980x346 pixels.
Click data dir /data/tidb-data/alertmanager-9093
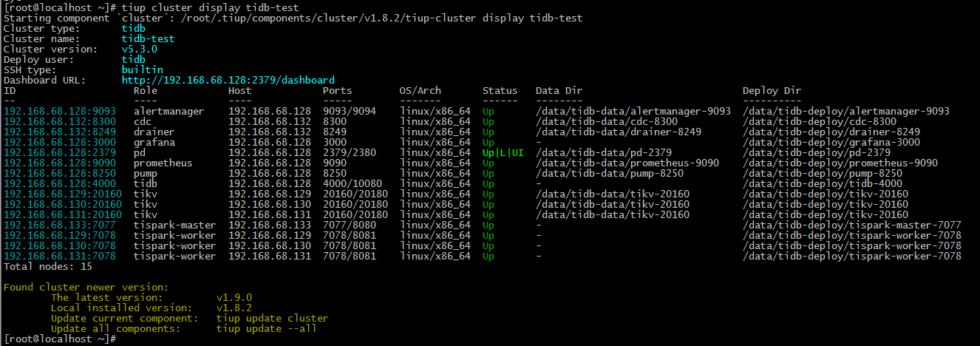pyautogui.click(x=633, y=111)
